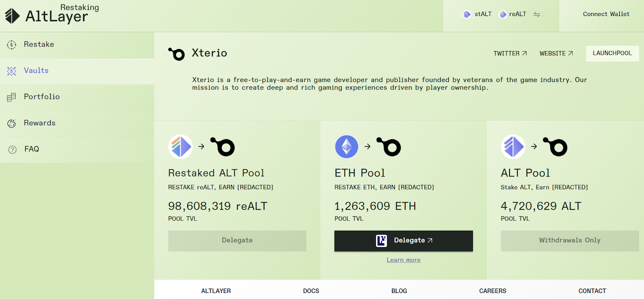The image size is (644, 299).
Task: Click the Xterio description paragraph
Action: (390, 84)
